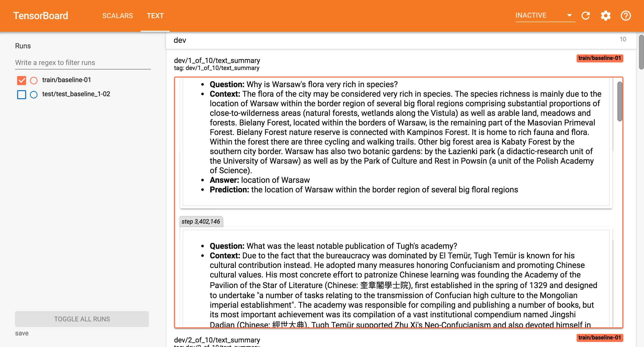Enable the test/test_baseline_1-02 run checkbox
The width and height of the screenshot is (644, 347).
tap(22, 94)
